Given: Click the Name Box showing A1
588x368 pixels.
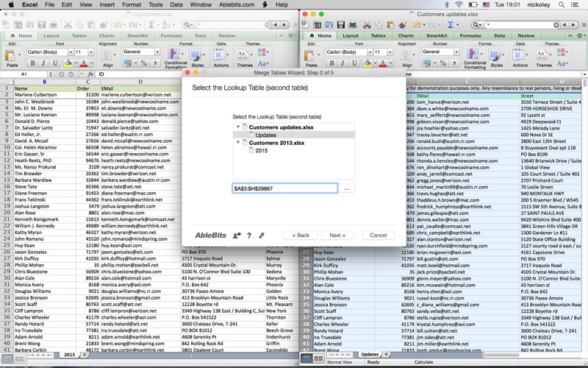Looking at the screenshot, I should (24, 74).
